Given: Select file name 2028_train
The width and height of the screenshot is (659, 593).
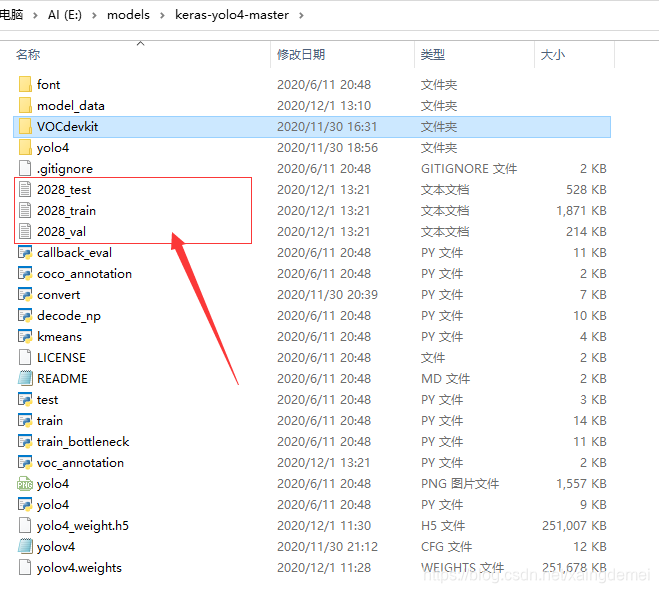Looking at the screenshot, I should (66, 211).
